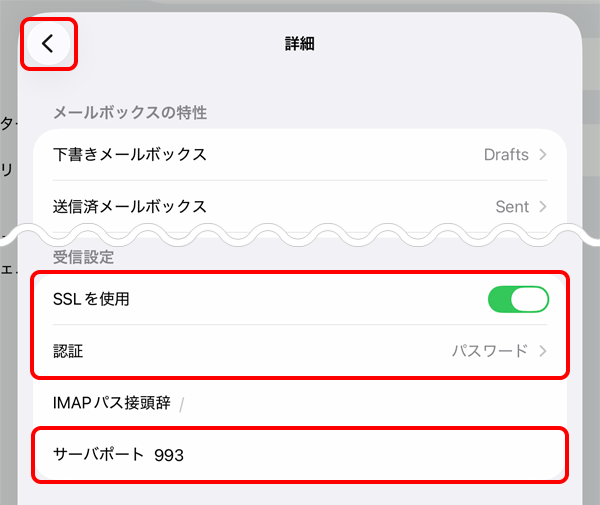
Task: Tap the slash value in IMAP prefix
Action: click(x=182, y=404)
